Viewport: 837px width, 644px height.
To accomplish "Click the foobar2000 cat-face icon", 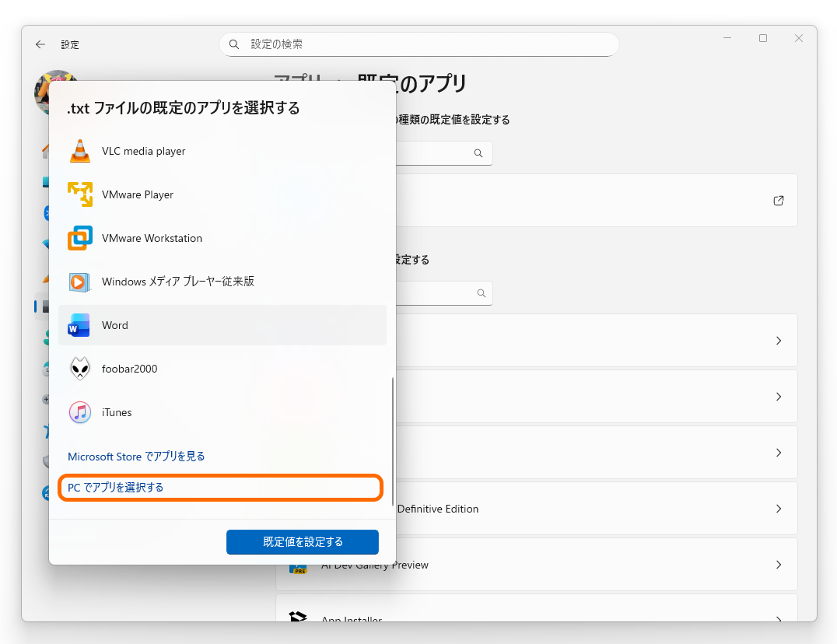I will 80,368.
